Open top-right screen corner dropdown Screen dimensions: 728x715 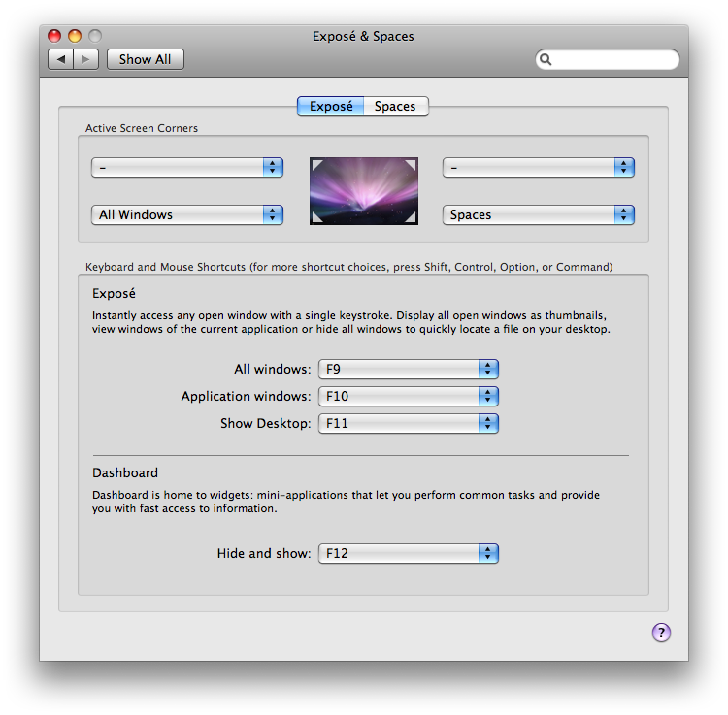click(x=539, y=168)
